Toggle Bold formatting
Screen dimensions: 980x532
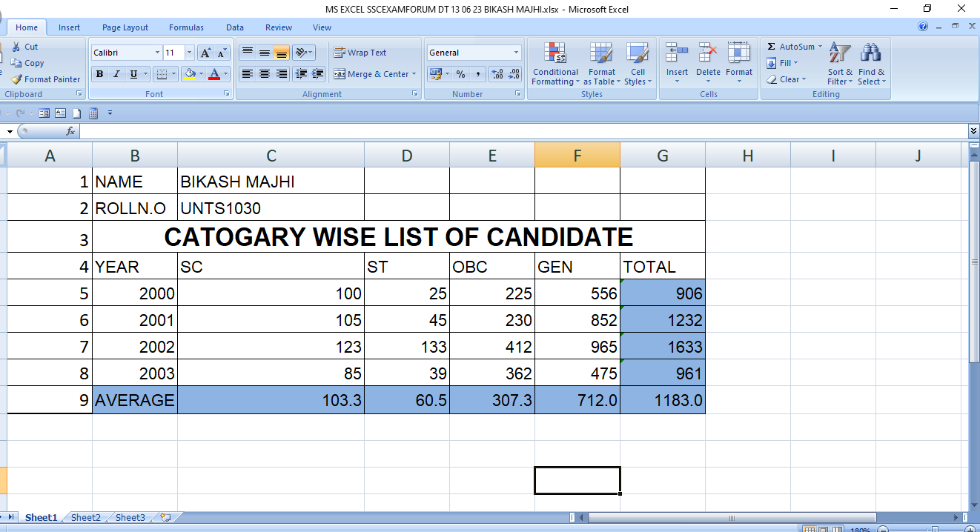coord(99,74)
